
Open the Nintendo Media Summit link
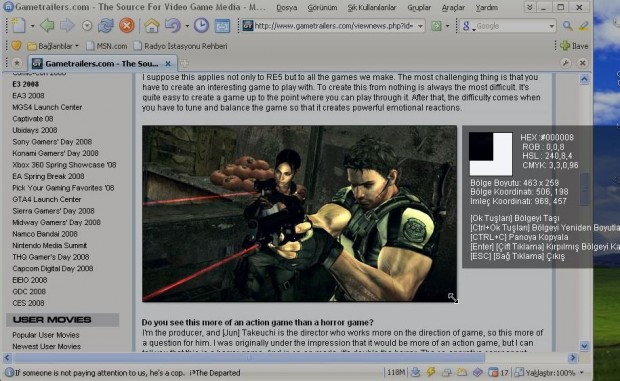pos(49,245)
